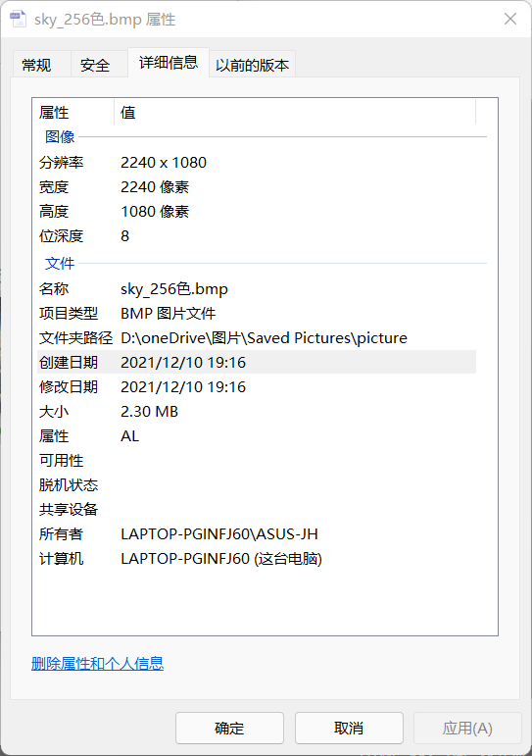Viewport: 532px width, 756px height.
Task: Click the value BMP 图片文件
Action: tap(168, 314)
